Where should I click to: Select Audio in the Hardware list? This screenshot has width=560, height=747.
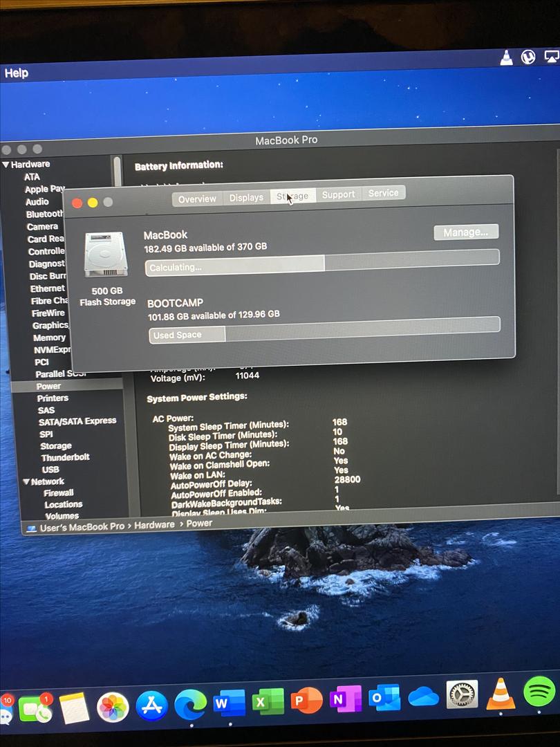click(37, 201)
